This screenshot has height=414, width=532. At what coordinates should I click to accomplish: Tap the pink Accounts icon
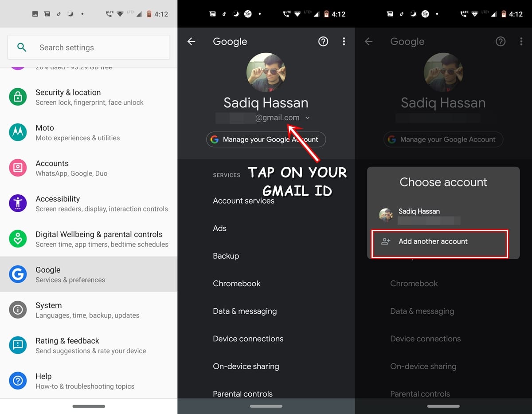coord(18,168)
